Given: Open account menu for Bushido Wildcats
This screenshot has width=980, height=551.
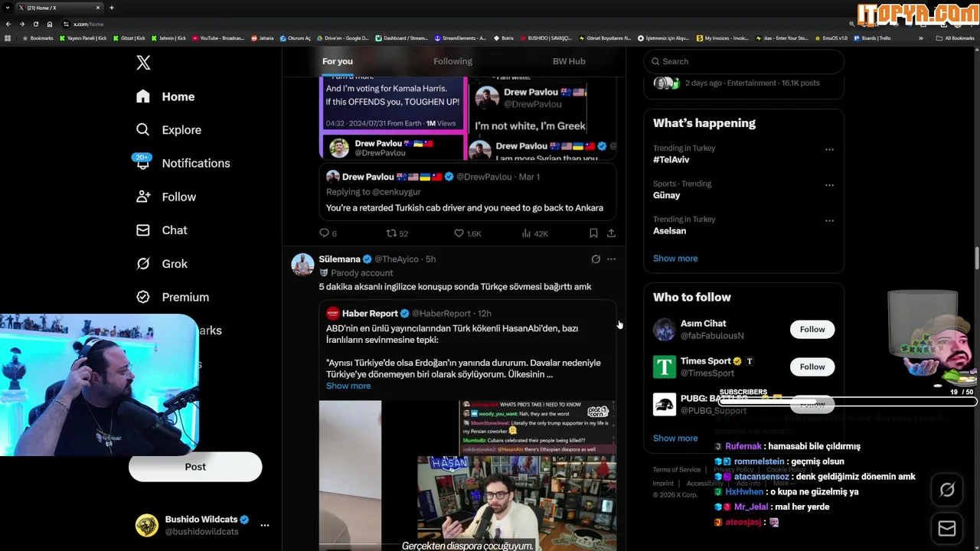Looking at the screenshot, I should 264,526.
